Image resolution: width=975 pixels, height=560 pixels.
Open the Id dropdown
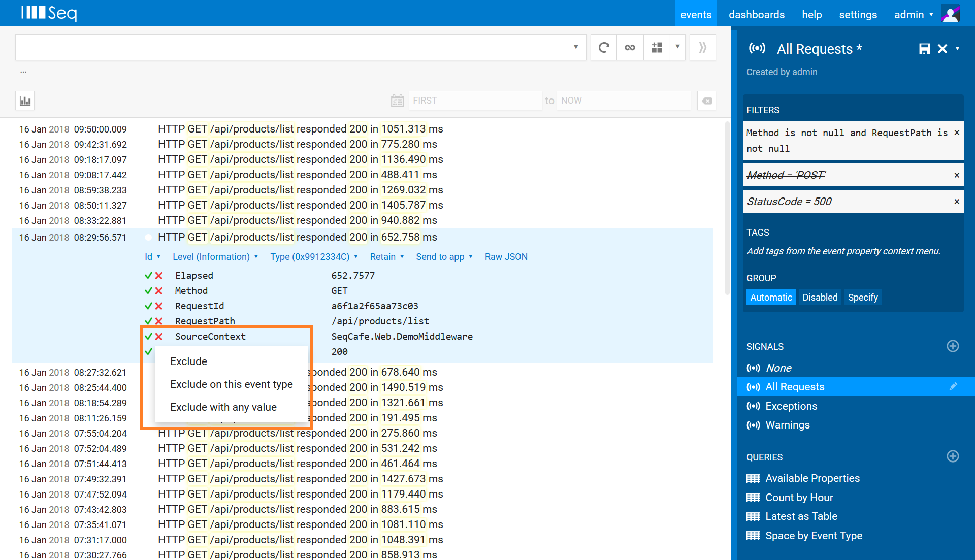152,257
